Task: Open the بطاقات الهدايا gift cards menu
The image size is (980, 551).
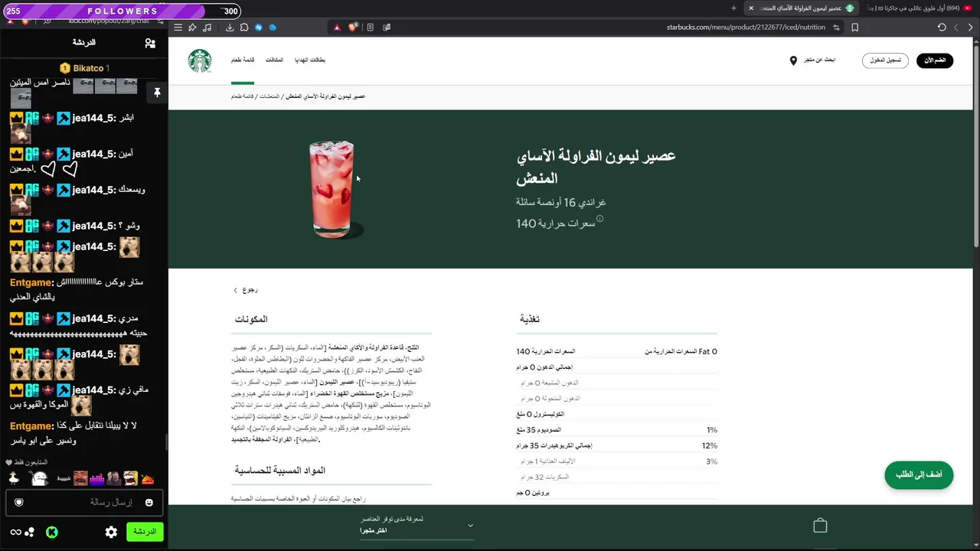Action: point(310,60)
